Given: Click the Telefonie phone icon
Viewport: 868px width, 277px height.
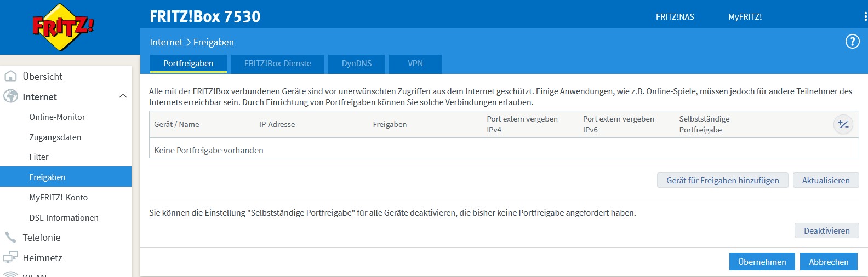Looking at the screenshot, I should coord(10,238).
